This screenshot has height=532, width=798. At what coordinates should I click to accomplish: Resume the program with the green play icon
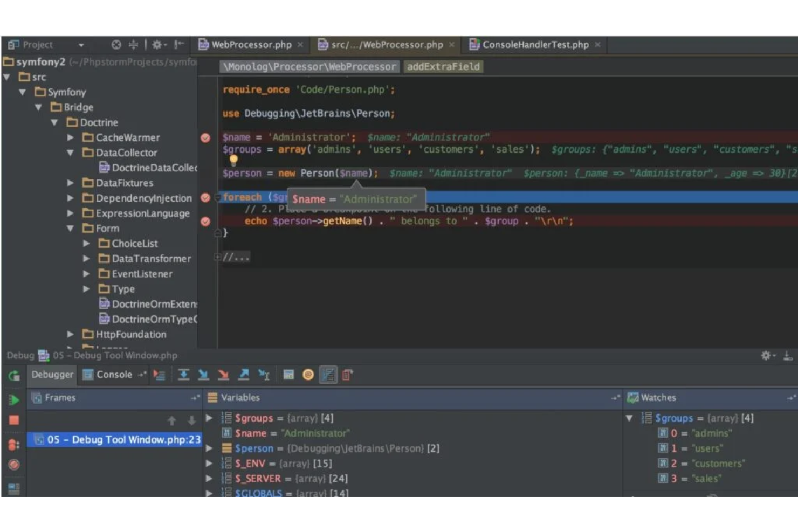(x=13, y=400)
